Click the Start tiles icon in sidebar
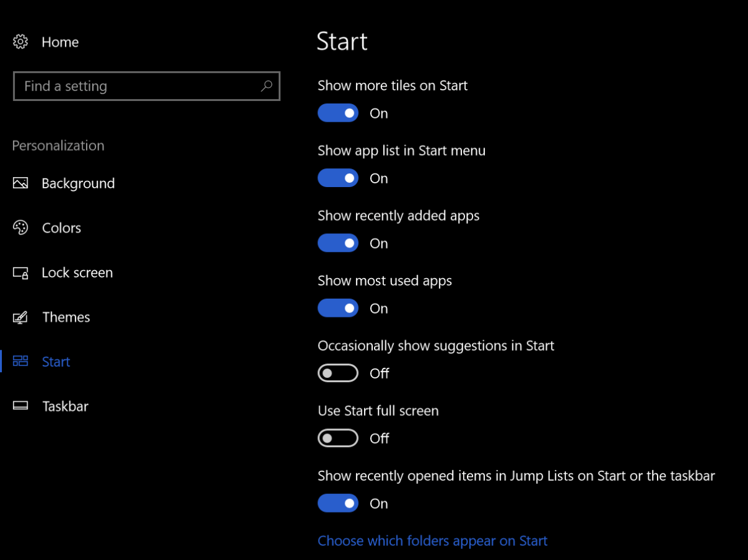The image size is (748, 560). click(x=21, y=361)
